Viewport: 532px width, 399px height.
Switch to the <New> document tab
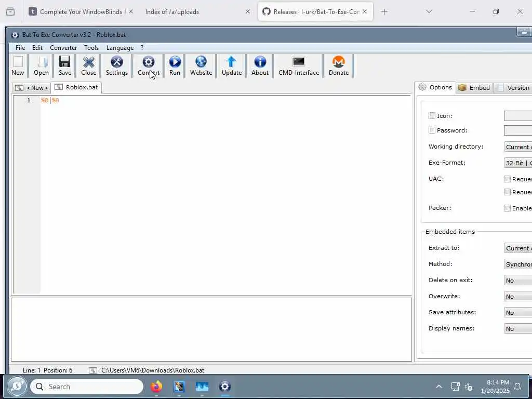pos(31,88)
